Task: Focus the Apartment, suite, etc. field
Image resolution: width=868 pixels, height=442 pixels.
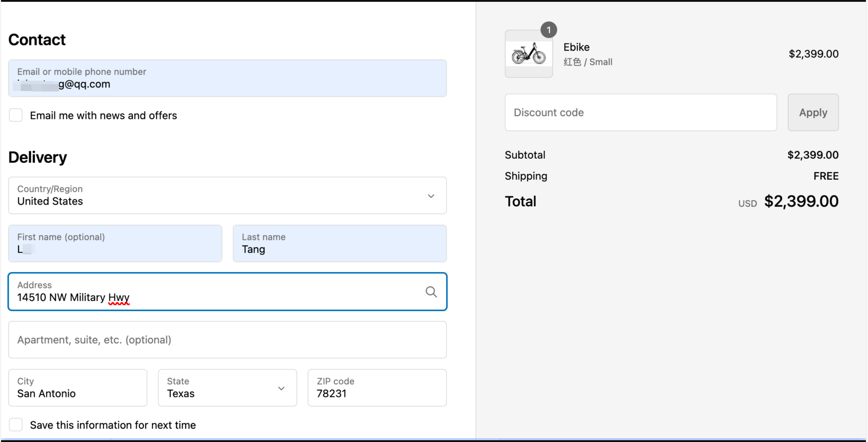Action: click(x=227, y=340)
